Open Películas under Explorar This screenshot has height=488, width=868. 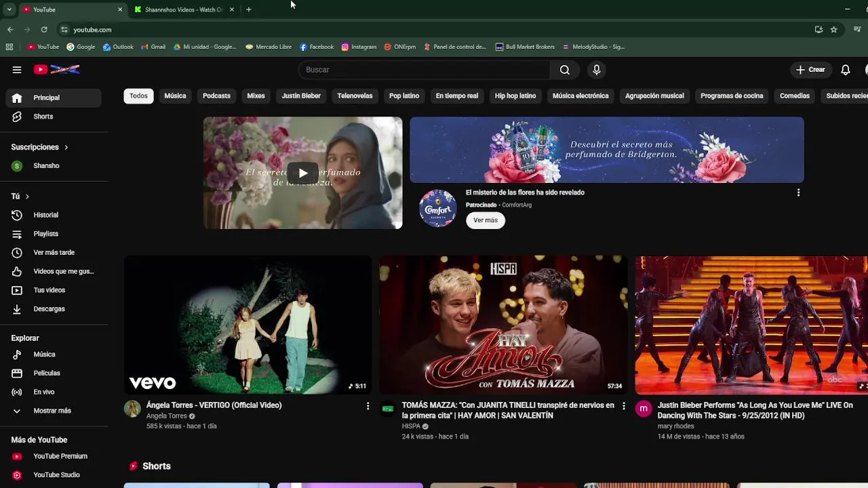tap(53, 373)
